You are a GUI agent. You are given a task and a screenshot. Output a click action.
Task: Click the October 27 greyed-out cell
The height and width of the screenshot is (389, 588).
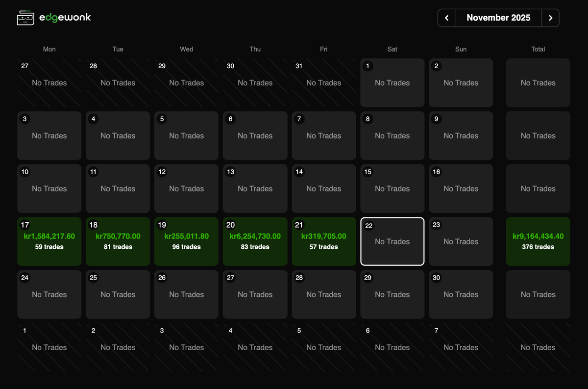pyautogui.click(x=49, y=82)
